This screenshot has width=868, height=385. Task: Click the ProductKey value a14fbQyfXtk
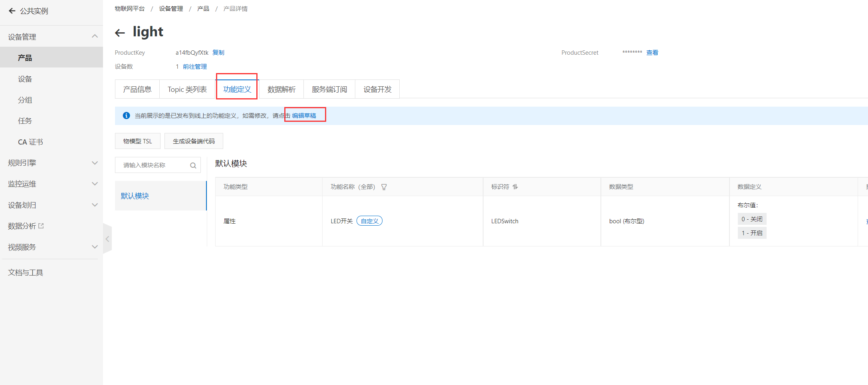coord(192,52)
